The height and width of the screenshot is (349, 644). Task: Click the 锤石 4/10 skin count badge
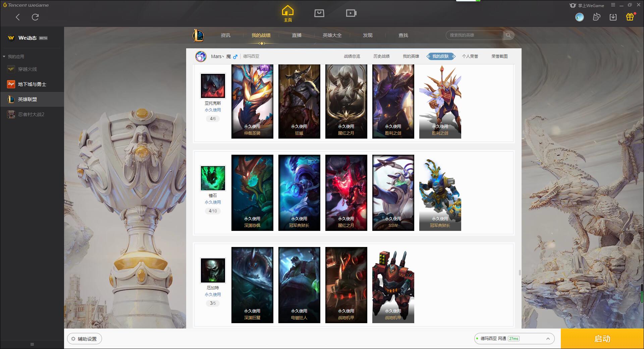213,211
